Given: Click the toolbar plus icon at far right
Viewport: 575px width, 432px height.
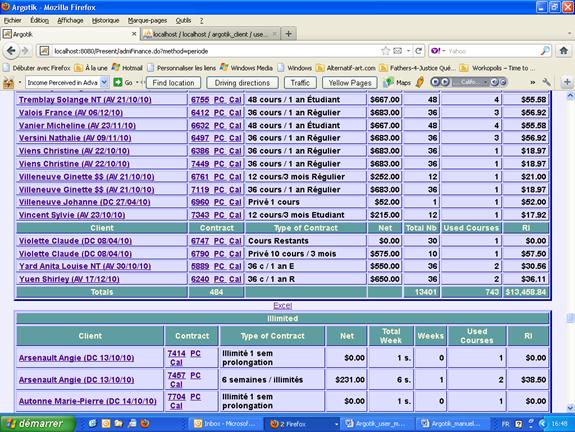Looking at the screenshot, I should (567, 83).
